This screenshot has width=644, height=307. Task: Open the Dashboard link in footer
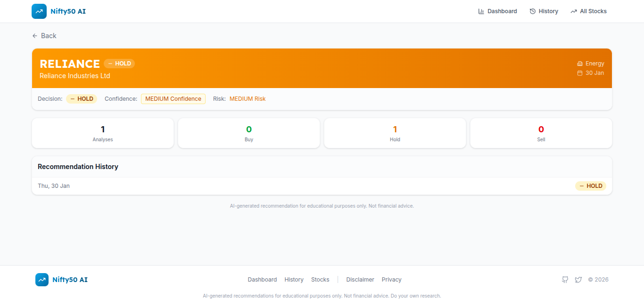pos(262,280)
